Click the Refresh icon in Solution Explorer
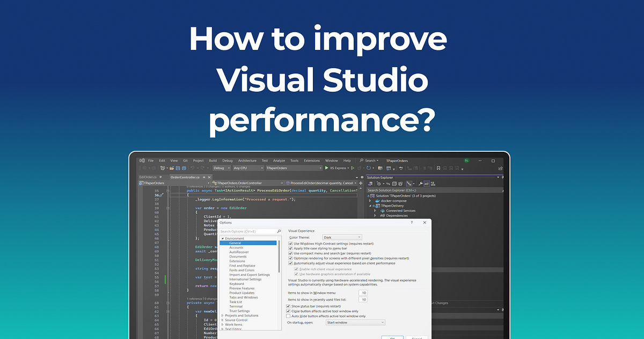This screenshot has height=339, width=644. point(394,183)
